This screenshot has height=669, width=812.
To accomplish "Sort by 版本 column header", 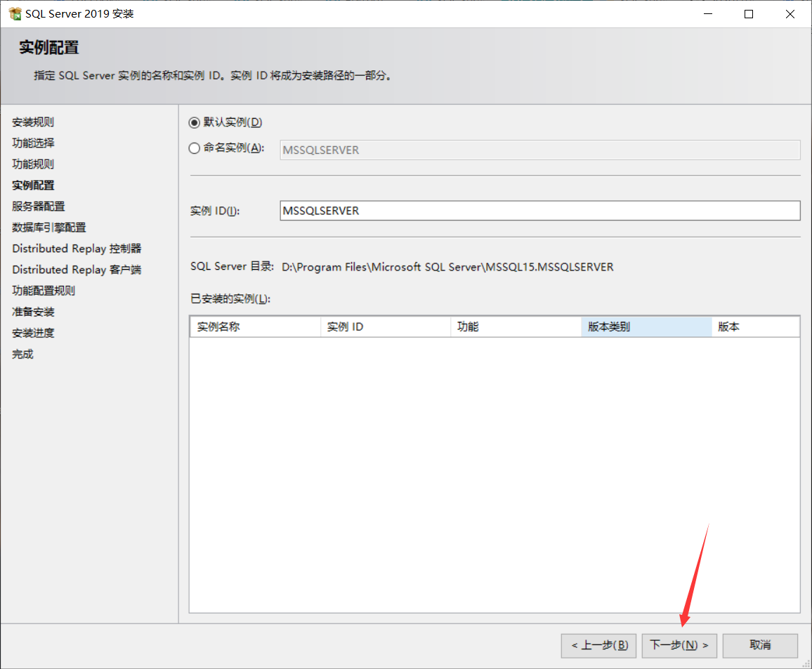I will tap(756, 327).
